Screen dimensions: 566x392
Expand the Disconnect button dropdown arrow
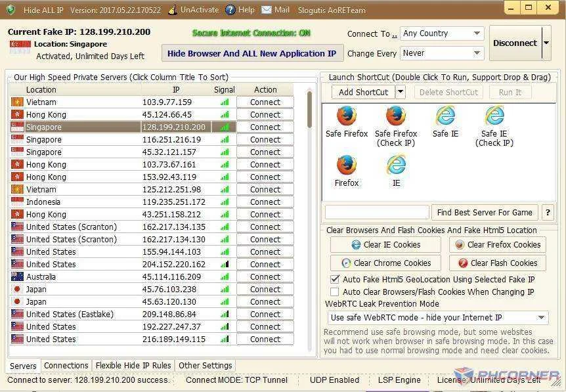coord(546,43)
